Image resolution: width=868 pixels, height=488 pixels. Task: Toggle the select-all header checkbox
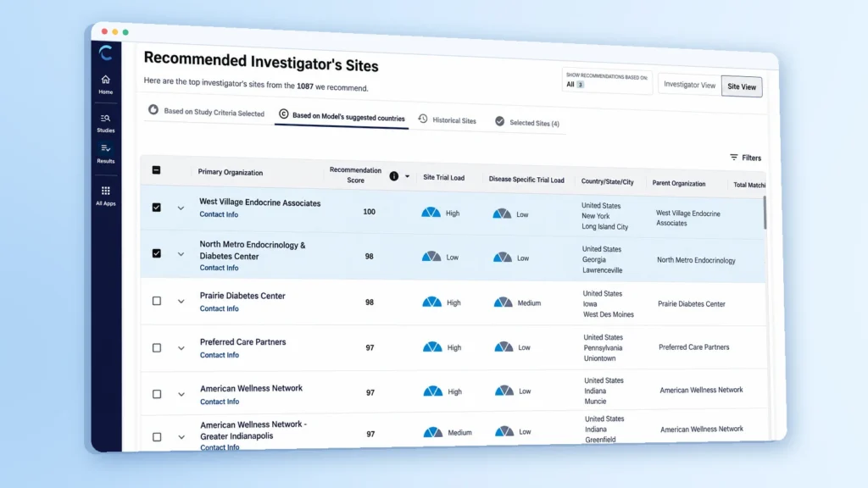coord(156,169)
